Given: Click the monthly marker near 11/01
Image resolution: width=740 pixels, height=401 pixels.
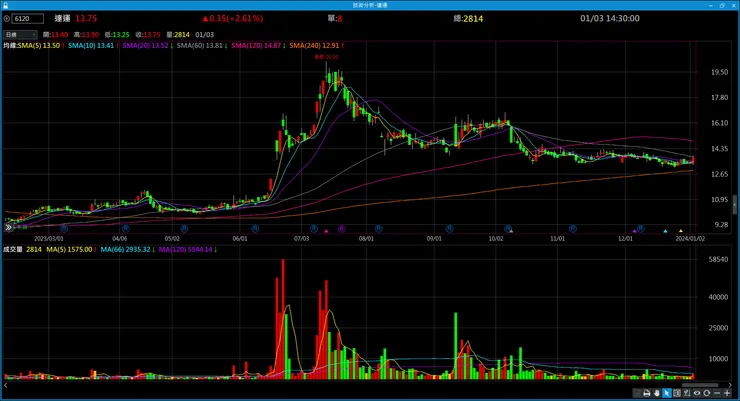Looking at the screenshot, I should pos(572,229).
